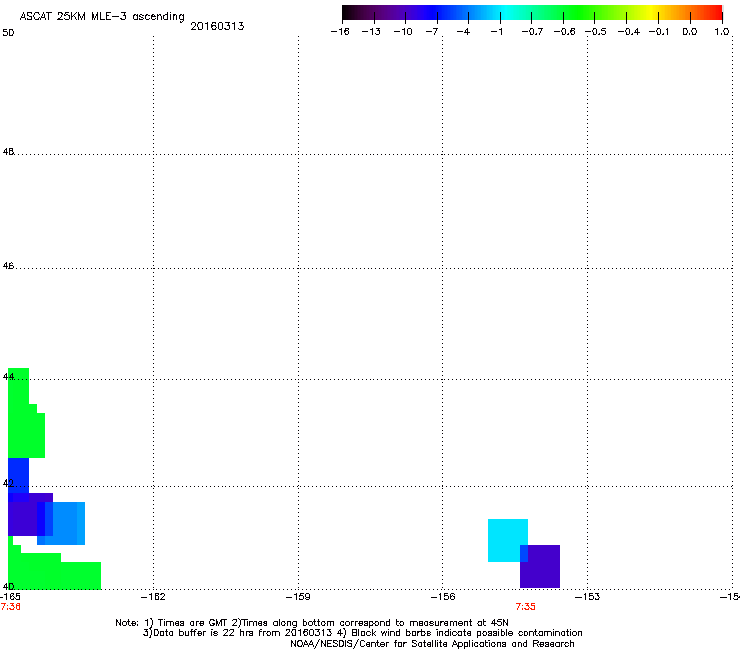Click the -0.7 colorbar tick label
The width and height of the screenshot is (740, 650).
click(x=532, y=32)
